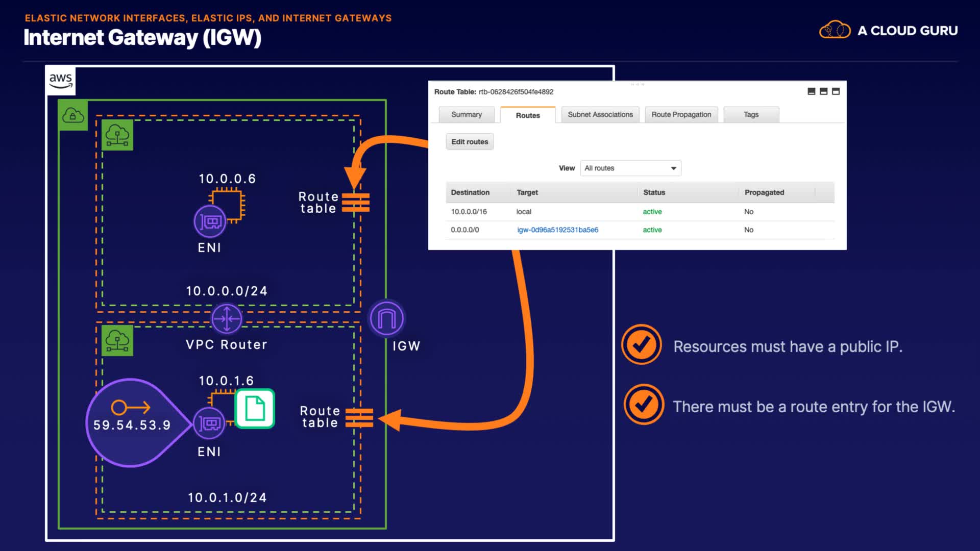This screenshot has width=980, height=551.
Task: Open the Subnet Associations tab
Action: 600,115
